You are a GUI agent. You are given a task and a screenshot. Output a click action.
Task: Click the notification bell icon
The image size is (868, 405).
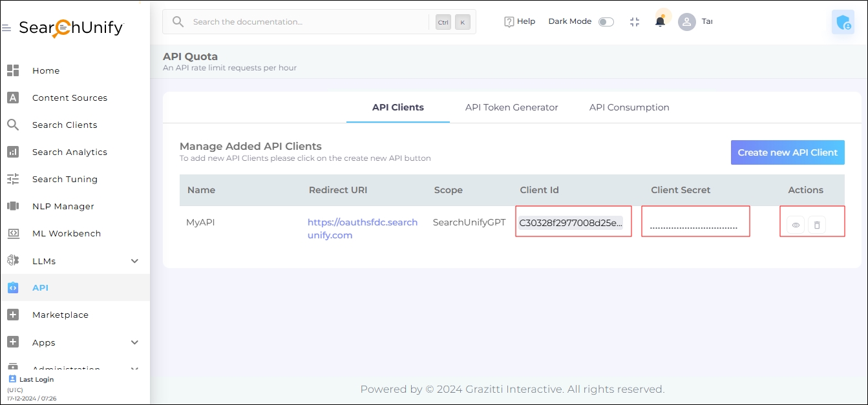click(x=660, y=21)
